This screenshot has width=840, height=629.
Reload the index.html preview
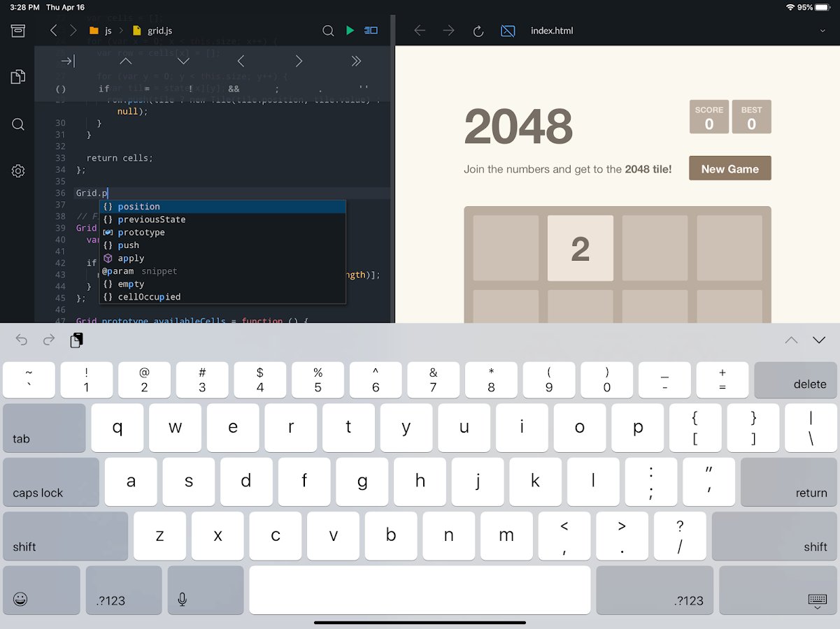(478, 31)
